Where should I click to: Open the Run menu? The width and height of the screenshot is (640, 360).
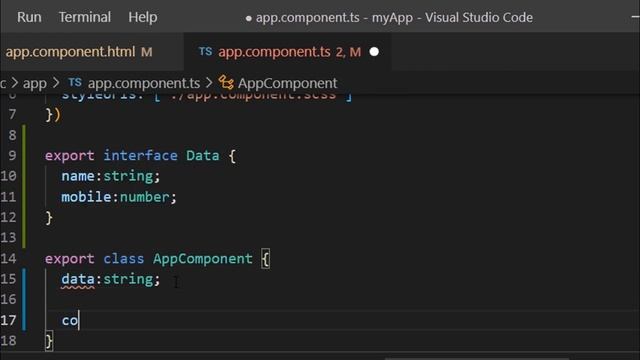29,17
